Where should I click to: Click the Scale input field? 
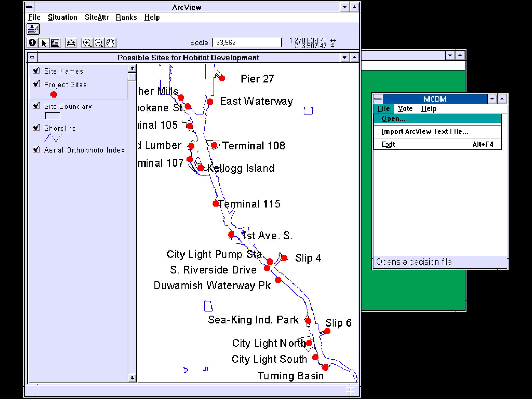[x=247, y=43]
